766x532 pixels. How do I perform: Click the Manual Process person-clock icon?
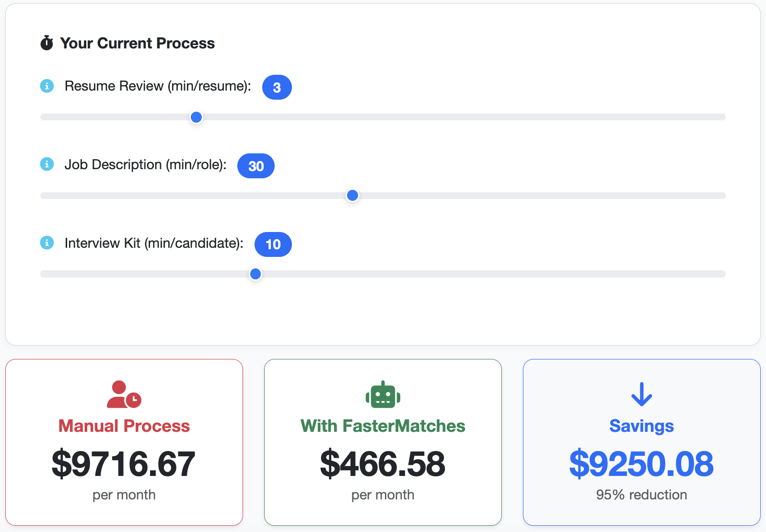click(124, 394)
